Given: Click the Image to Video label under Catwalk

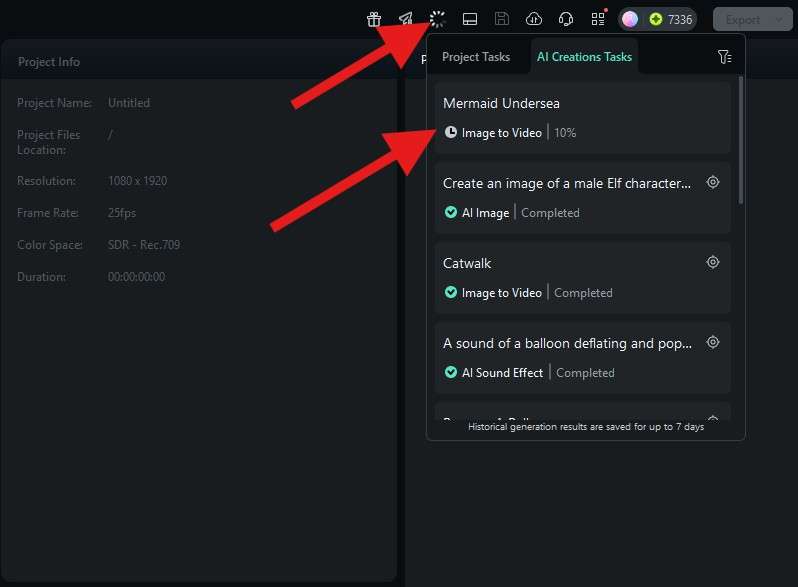Looking at the screenshot, I should pos(501,293).
